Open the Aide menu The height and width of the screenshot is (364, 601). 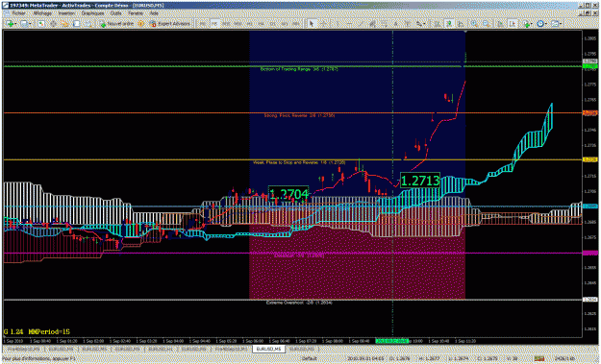154,13
